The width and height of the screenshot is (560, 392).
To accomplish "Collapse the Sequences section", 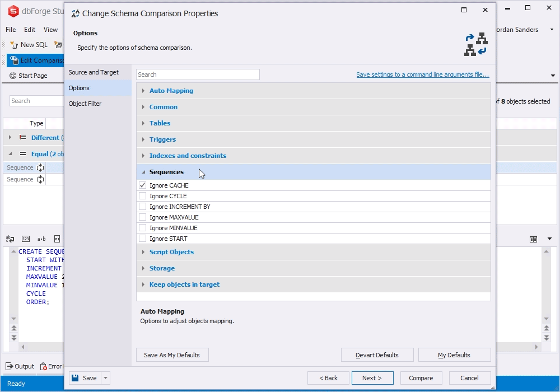I will pos(143,172).
